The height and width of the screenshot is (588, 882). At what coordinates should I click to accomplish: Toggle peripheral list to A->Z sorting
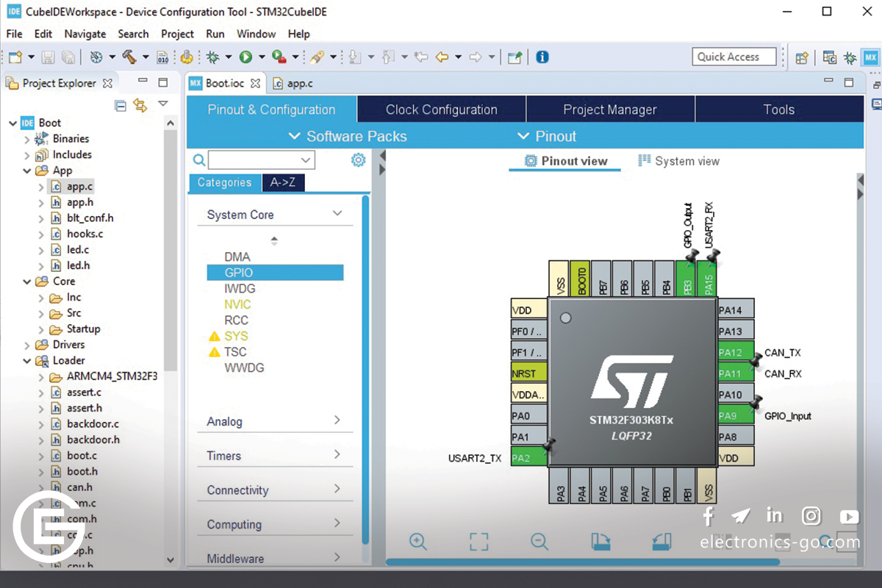tap(283, 182)
